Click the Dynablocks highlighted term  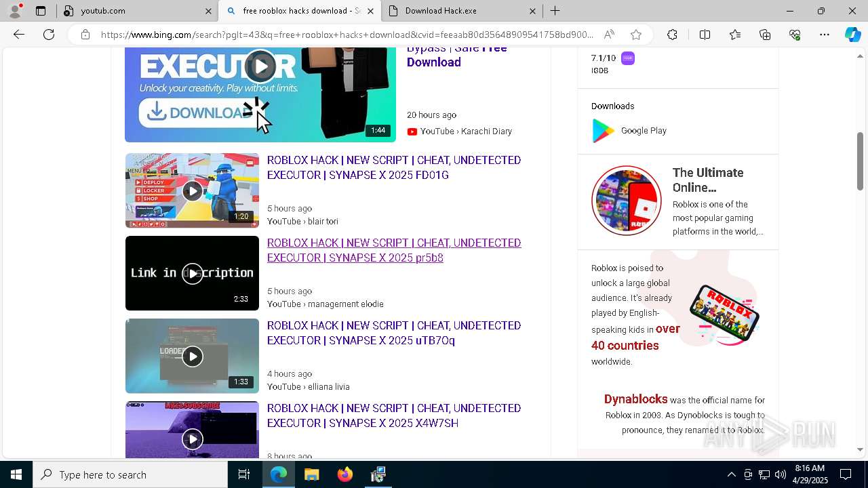[x=635, y=399]
